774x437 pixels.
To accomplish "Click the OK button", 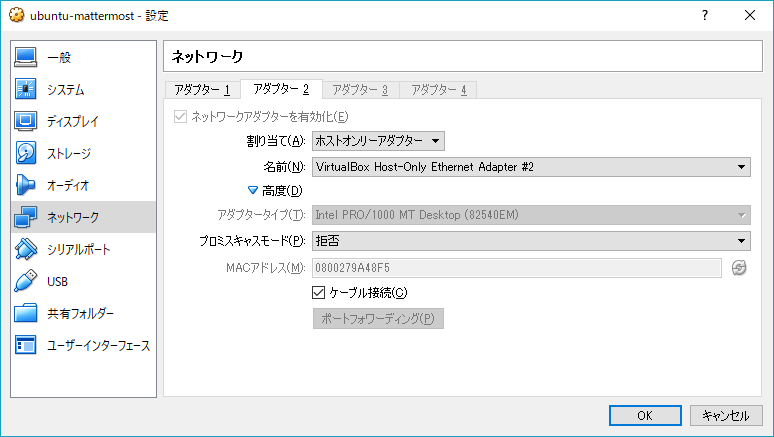I will [645, 415].
